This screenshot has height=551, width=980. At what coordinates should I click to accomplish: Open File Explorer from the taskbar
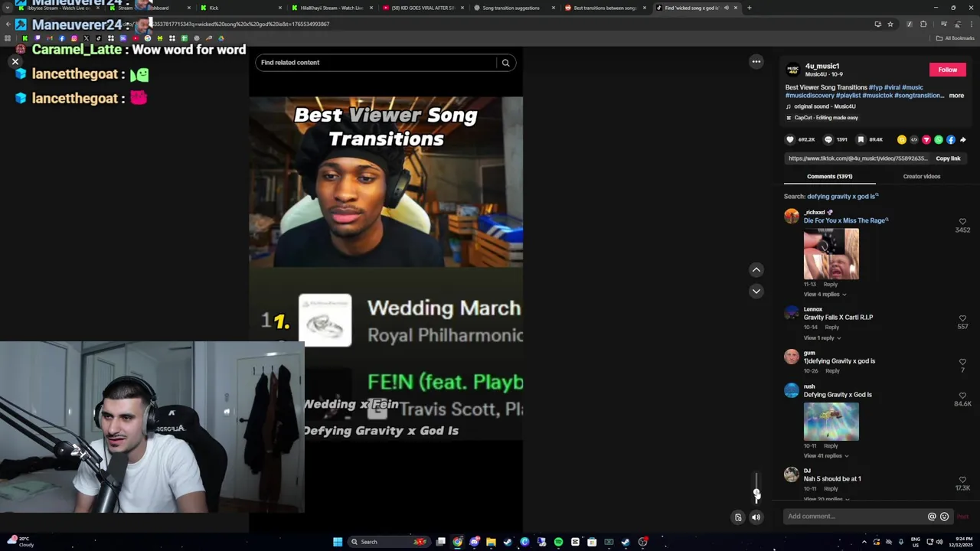click(x=491, y=542)
